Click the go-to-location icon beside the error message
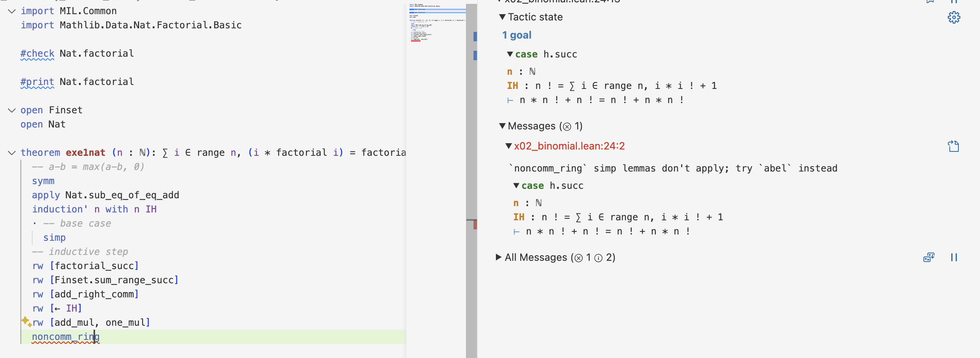The image size is (980, 358). 953,146
